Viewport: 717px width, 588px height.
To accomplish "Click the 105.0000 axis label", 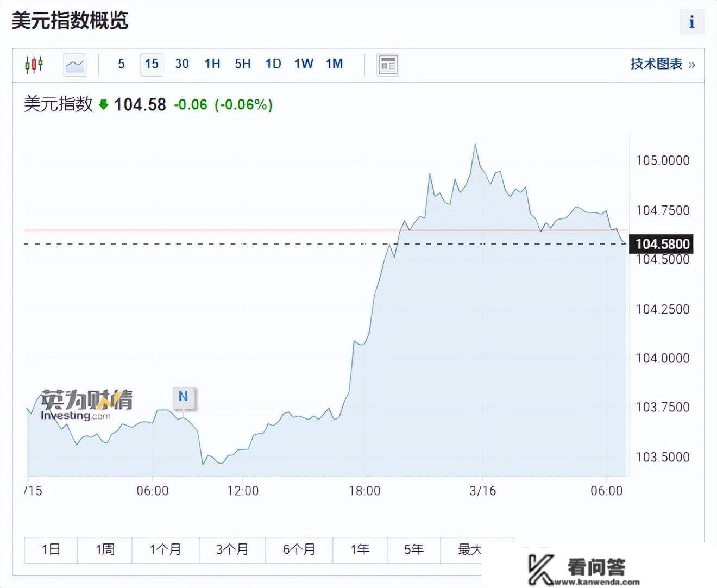I will click(662, 160).
